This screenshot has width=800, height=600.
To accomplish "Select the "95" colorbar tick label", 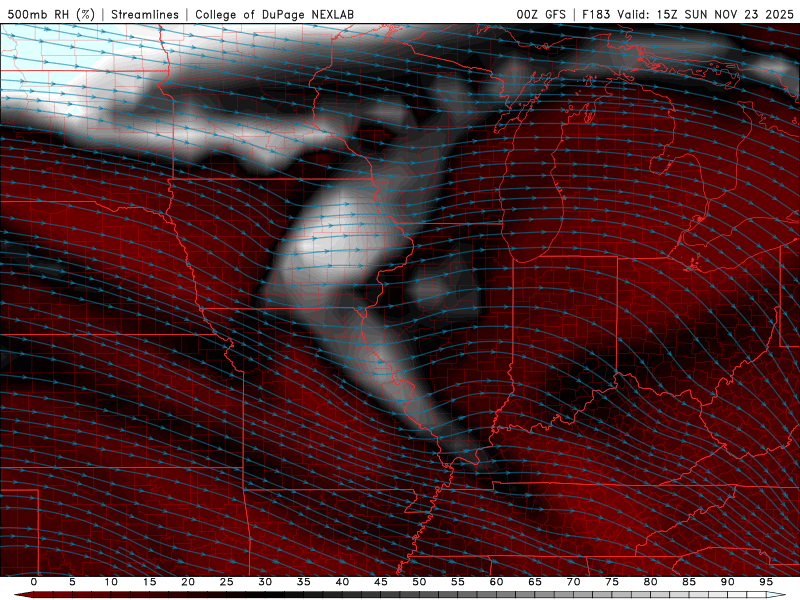I will click(766, 582).
